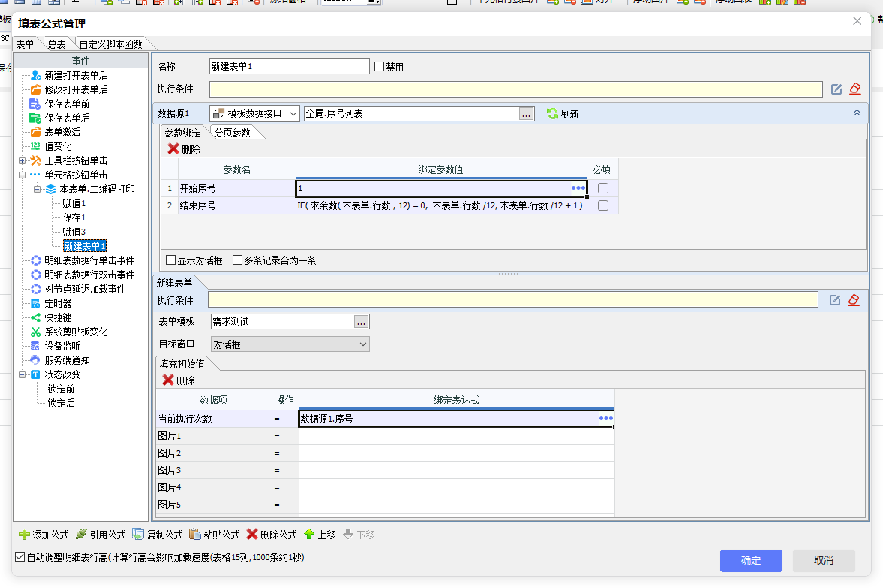
Task: Click the 定时器 timer icon
Action: tap(35, 303)
